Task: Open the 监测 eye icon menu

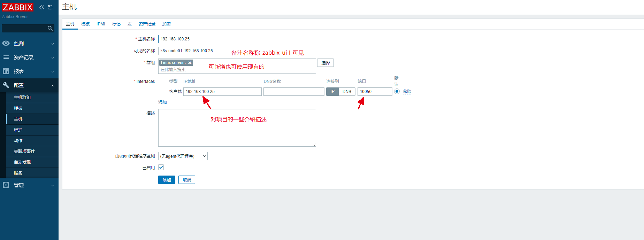Action: pos(6,44)
